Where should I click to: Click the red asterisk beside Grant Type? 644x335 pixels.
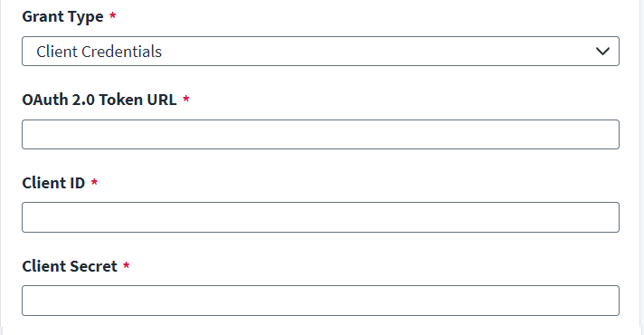click(x=112, y=15)
